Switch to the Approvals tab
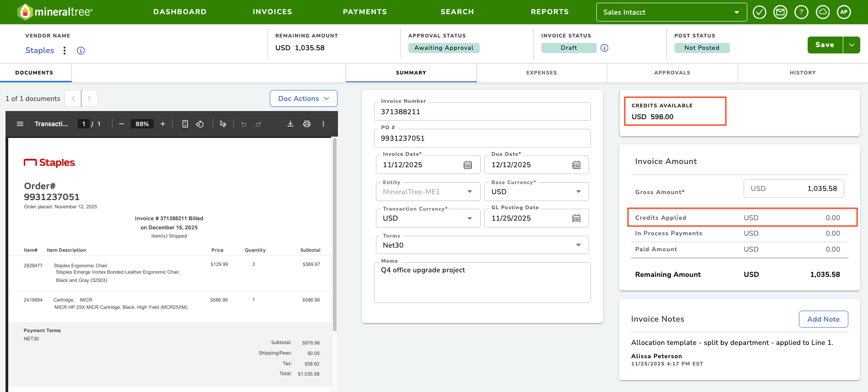The height and width of the screenshot is (392, 868). point(672,73)
